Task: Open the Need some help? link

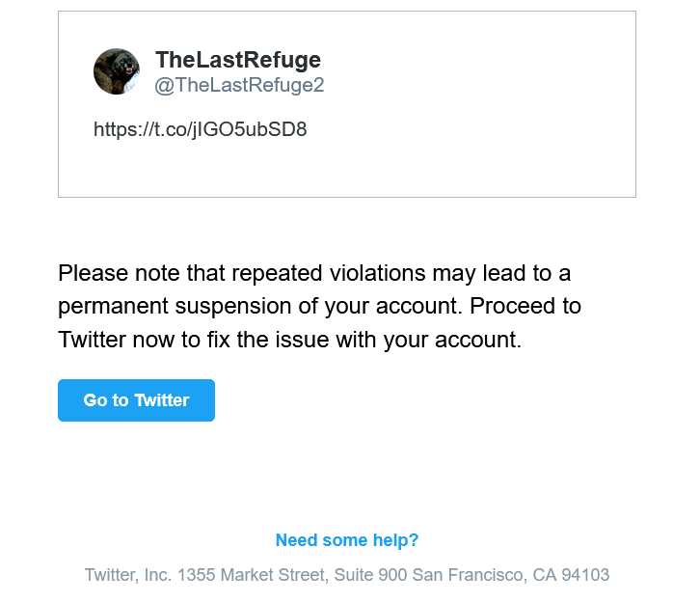Action: tap(347, 540)
